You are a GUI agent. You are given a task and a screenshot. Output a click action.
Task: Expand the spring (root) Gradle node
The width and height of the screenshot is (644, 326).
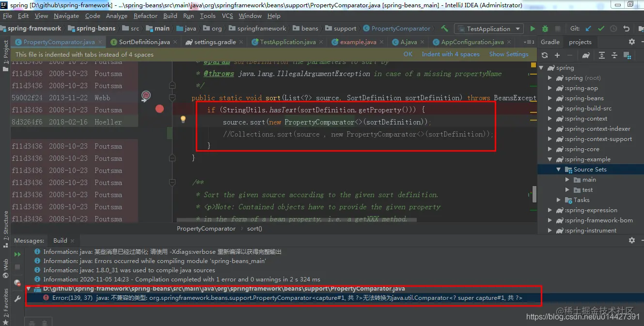click(x=550, y=78)
